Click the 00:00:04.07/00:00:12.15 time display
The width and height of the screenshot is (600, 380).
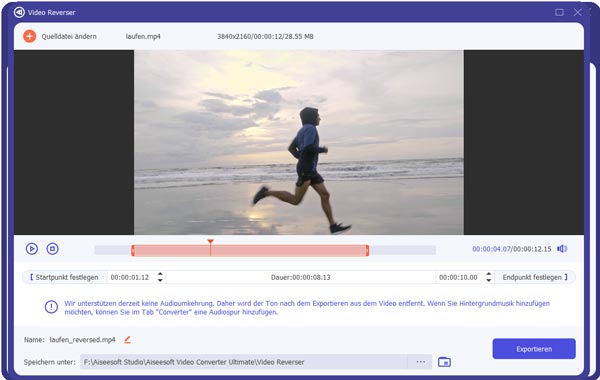click(512, 249)
